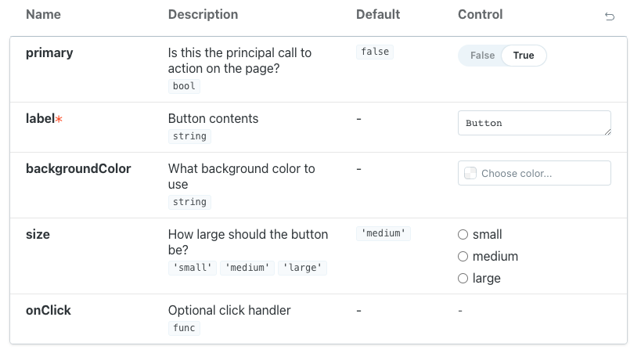Click the 'large' type option badge

[303, 268]
